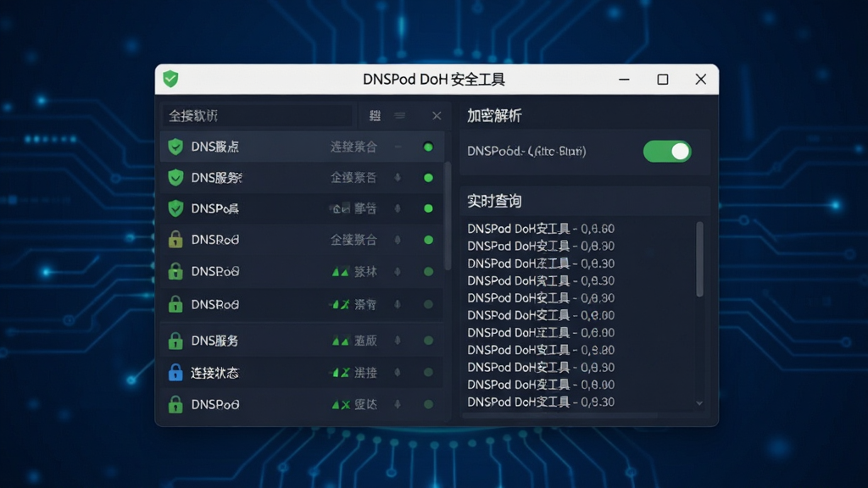Click pin icon on yellow padlock row
This screenshot has width=868, height=488.
pyautogui.click(x=398, y=240)
